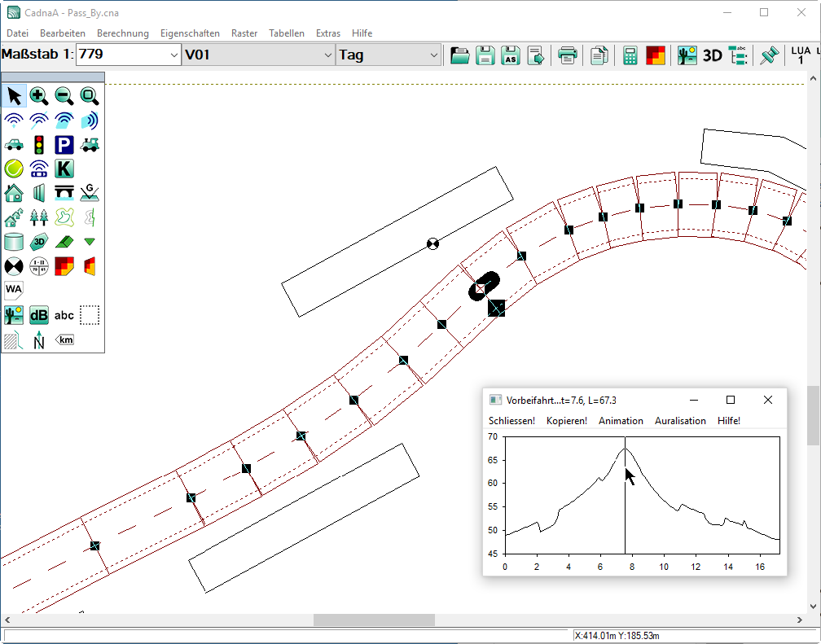Click Schliessen! in Vorbeifahrt window
Viewport: 821px width, 644px height.
511,421
